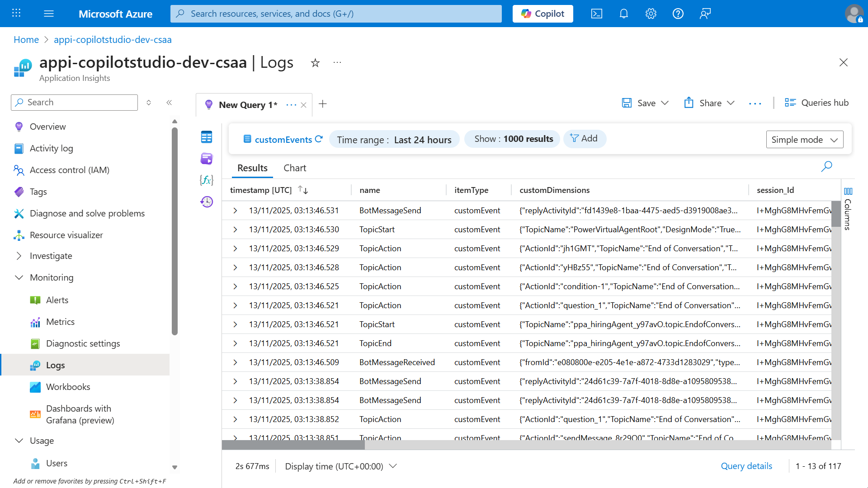The image size is (868, 488).
Task: Collapse the left navigation menu
Action: [169, 103]
